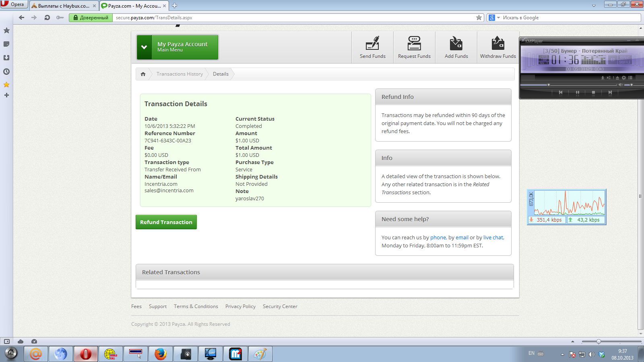The image size is (644, 362).
Task: Stop playback in KMPlayer
Action: [x=593, y=93]
